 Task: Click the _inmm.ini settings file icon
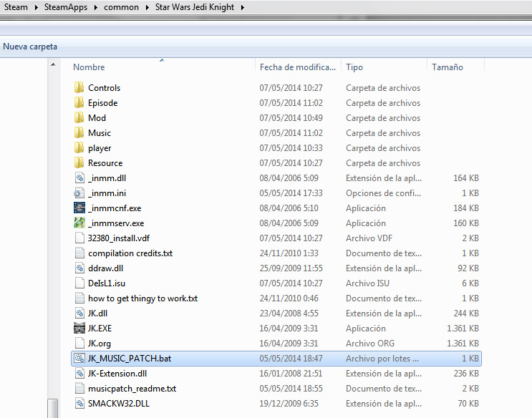pos(79,193)
